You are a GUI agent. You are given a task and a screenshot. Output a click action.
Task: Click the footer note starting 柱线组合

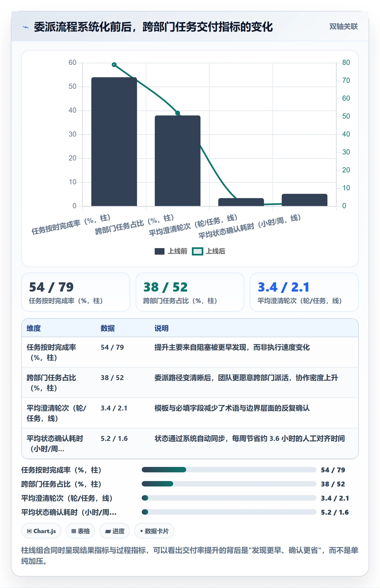[x=190, y=556]
